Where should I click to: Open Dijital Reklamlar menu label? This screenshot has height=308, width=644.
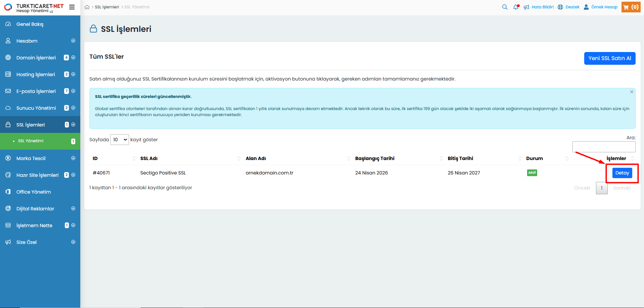[x=35, y=209]
